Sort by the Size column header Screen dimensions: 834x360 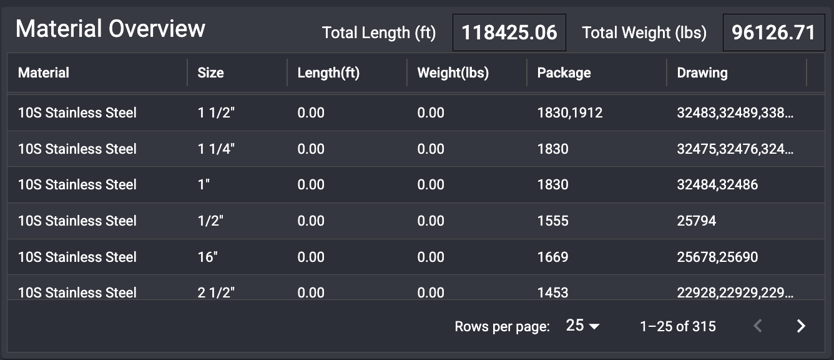click(211, 72)
